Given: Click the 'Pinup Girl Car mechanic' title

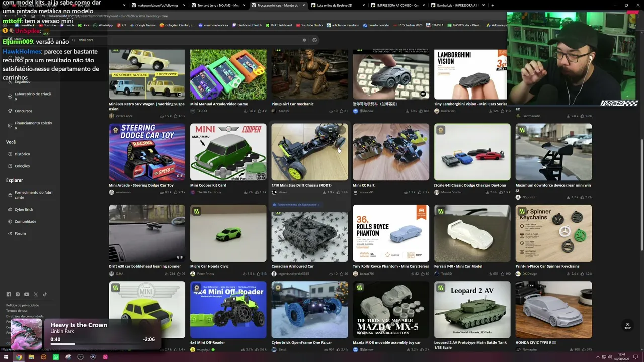Looking at the screenshot, I should (x=292, y=104).
